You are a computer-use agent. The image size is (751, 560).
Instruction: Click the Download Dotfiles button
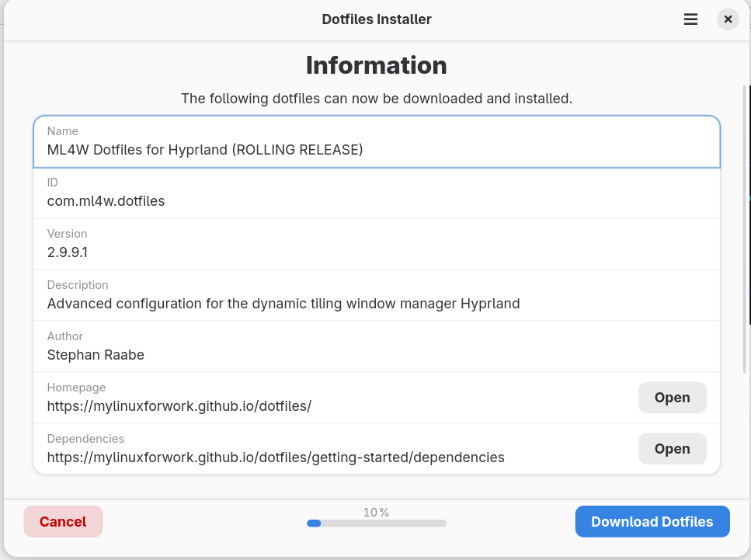(652, 522)
